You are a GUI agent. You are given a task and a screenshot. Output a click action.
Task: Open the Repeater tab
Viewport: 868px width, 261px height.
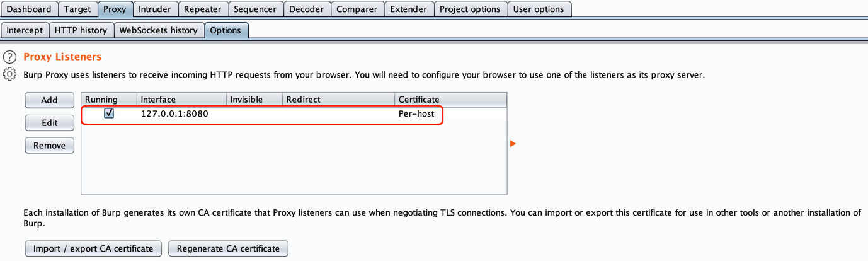(x=202, y=9)
